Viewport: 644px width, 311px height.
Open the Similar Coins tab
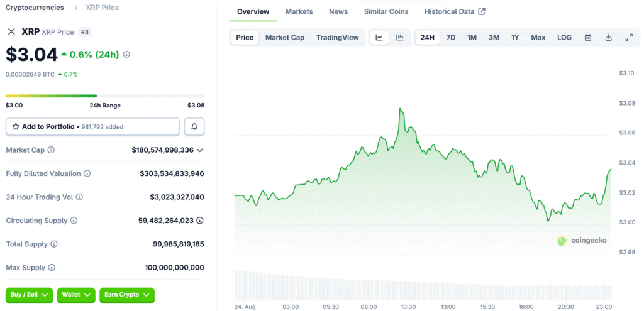(386, 11)
